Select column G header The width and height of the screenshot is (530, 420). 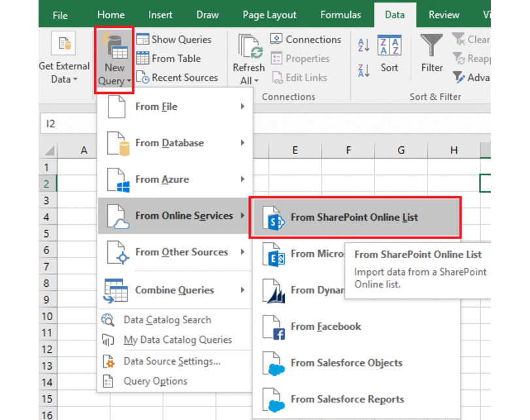(401, 150)
